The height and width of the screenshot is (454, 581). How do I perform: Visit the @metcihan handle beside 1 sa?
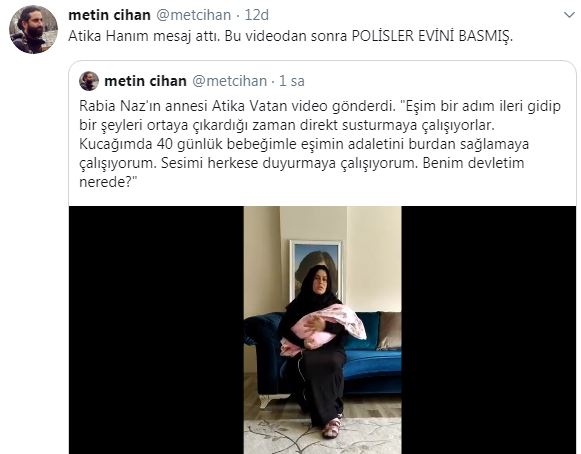tap(229, 81)
